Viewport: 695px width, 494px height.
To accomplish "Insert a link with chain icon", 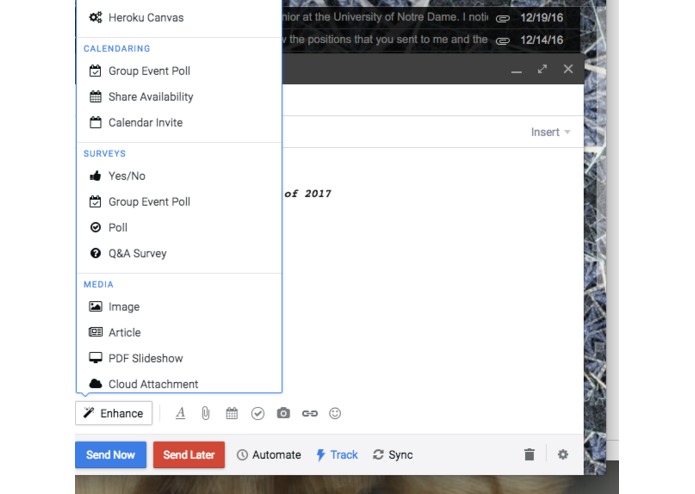I will point(309,413).
